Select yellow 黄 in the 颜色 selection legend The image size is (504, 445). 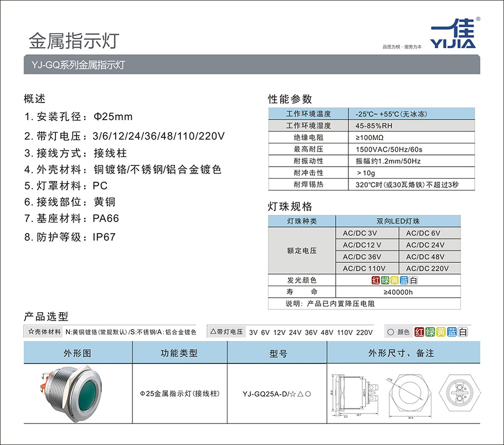pos(441,332)
